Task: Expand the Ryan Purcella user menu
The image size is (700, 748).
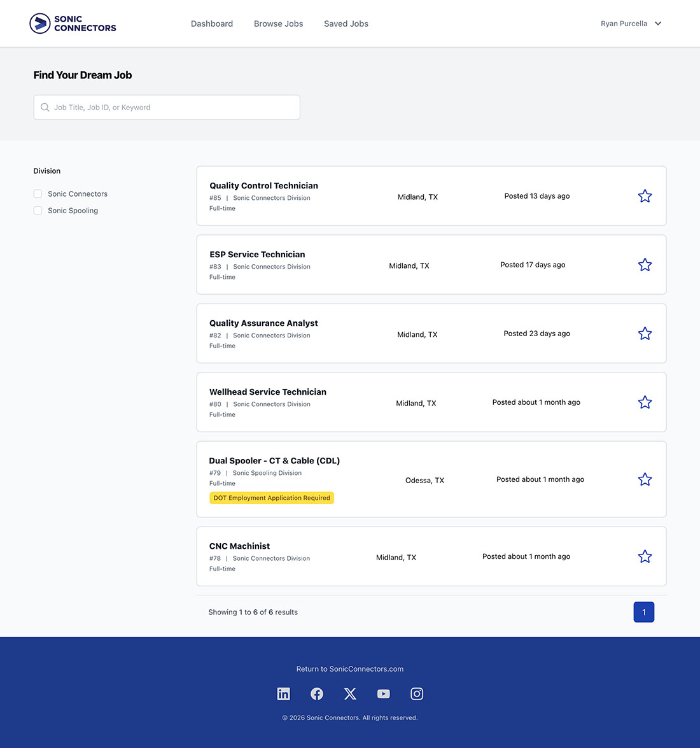Action: click(631, 24)
